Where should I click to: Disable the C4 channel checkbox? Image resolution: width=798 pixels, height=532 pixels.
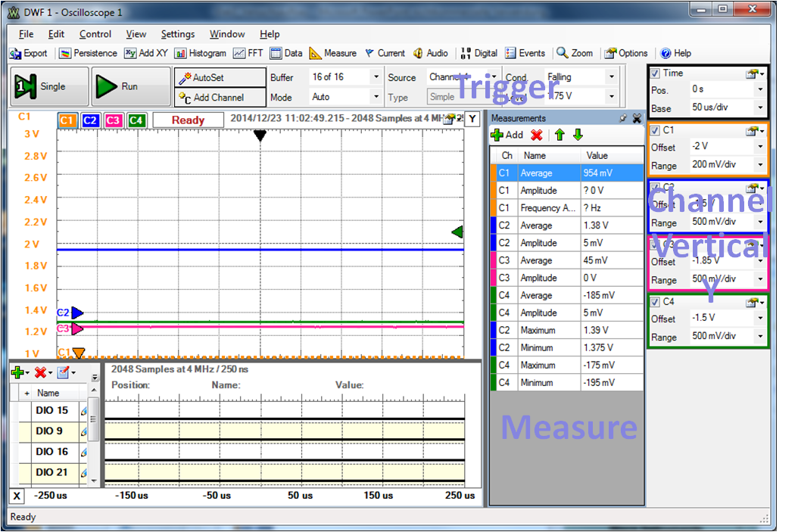click(656, 301)
